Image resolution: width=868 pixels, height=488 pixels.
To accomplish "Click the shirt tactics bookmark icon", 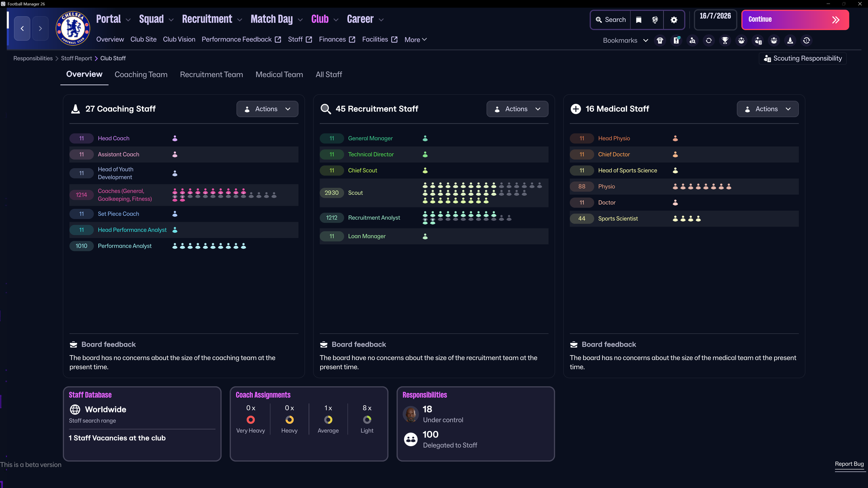I will tap(660, 40).
